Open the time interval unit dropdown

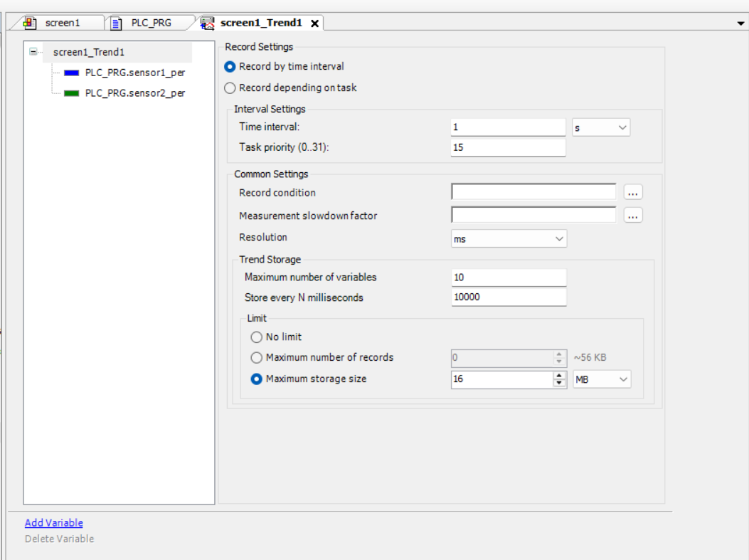tap(601, 127)
